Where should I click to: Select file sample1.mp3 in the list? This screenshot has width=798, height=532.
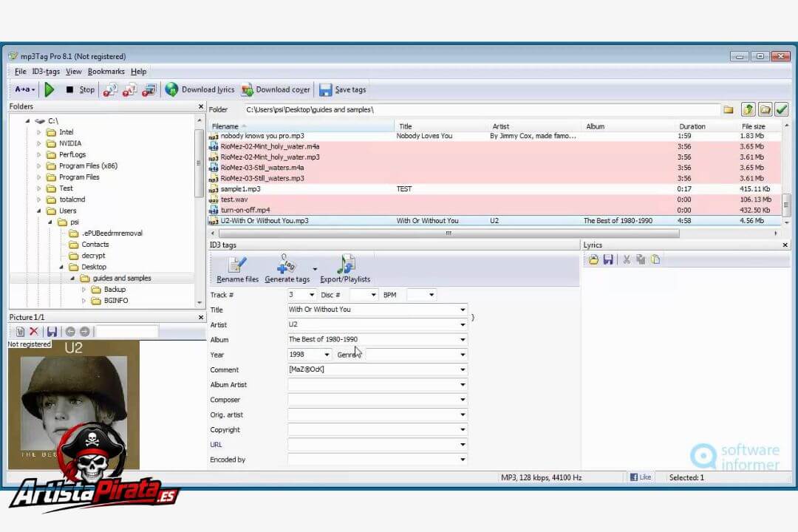point(494,189)
